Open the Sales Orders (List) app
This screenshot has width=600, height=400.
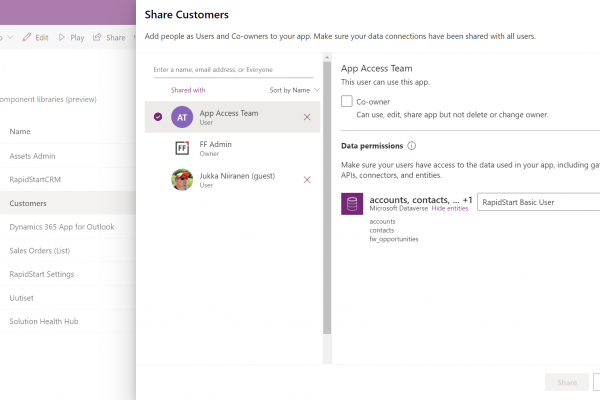[40, 251]
